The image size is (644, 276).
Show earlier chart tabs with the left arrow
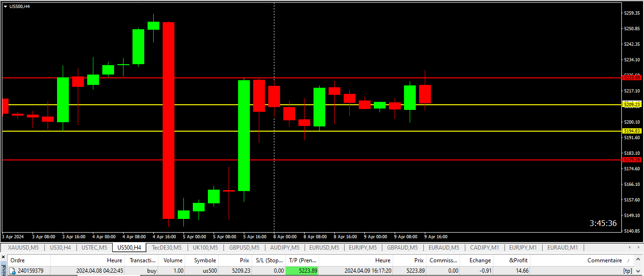point(630,247)
